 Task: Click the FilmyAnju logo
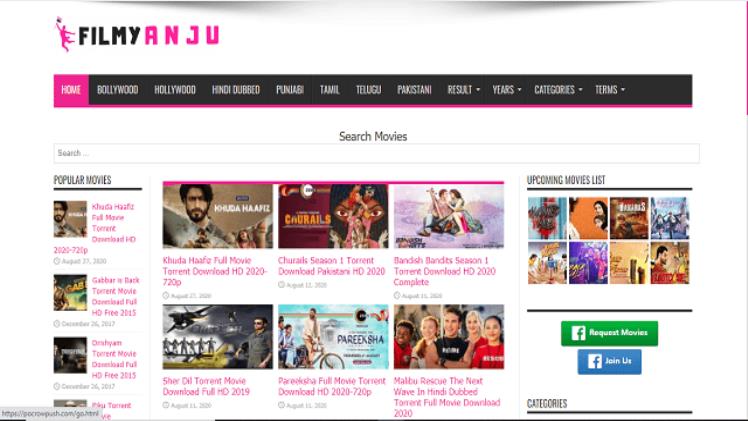point(137,35)
